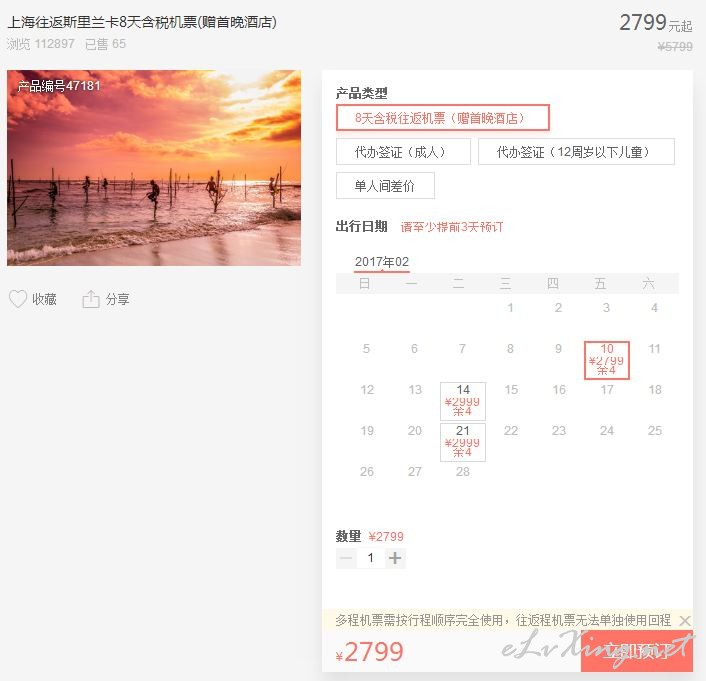Image resolution: width=706 pixels, height=681 pixels.
Task: Pick February 10 departure date
Action: (606, 360)
